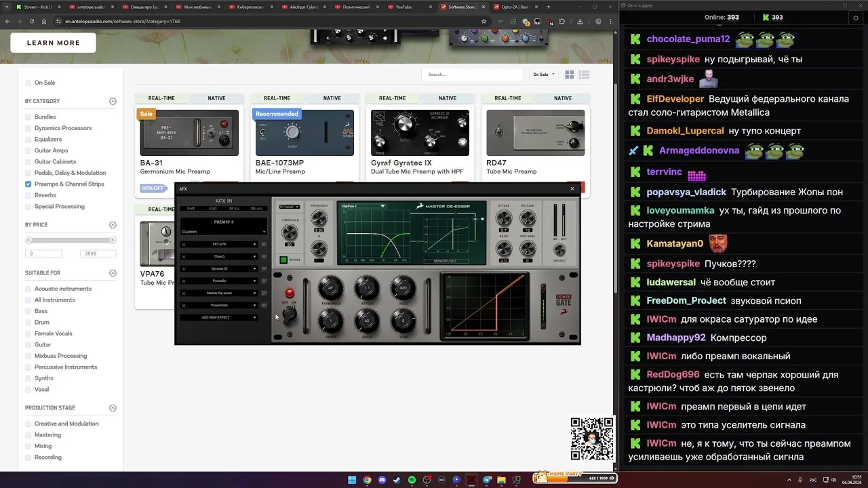Go back in browser history
The width and height of the screenshot is (868, 488).
7,21
